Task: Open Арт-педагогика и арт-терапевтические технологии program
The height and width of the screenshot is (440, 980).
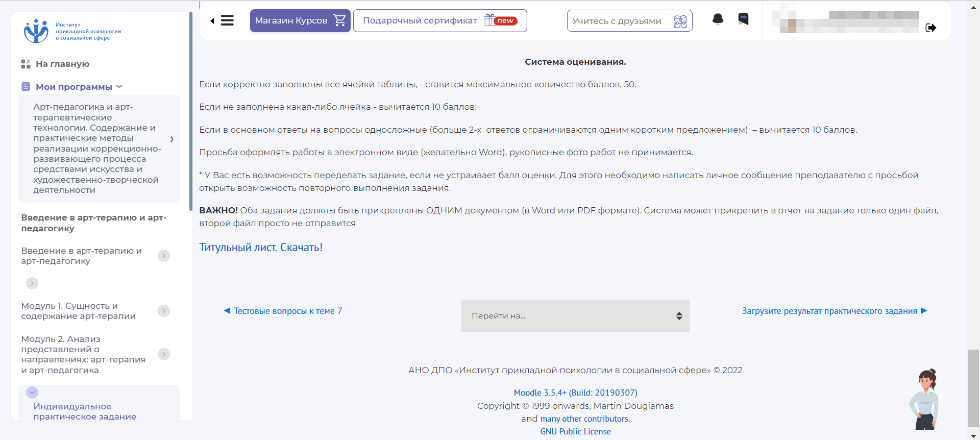Action: coord(97,149)
